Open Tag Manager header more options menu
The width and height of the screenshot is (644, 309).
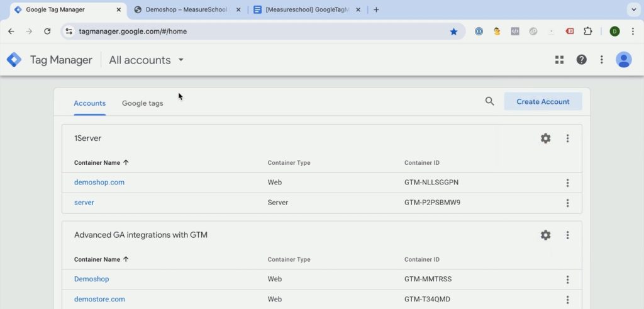tap(601, 60)
